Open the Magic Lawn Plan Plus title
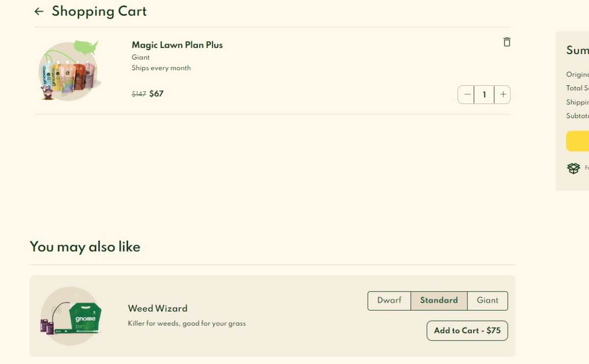The width and height of the screenshot is (589, 364). [177, 45]
